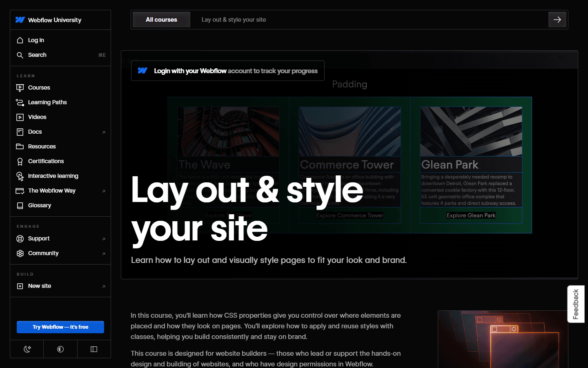Click the Community flower icon
Screen dimensions: 588x368
click(x=20, y=254)
